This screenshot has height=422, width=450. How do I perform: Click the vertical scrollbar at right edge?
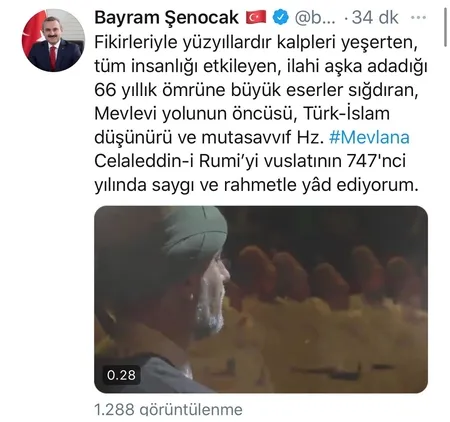(x=446, y=27)
